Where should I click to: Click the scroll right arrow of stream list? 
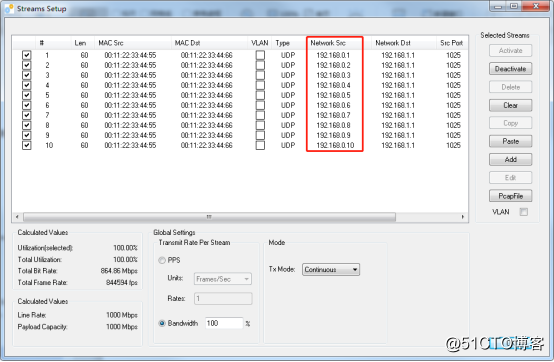[463, 217]
